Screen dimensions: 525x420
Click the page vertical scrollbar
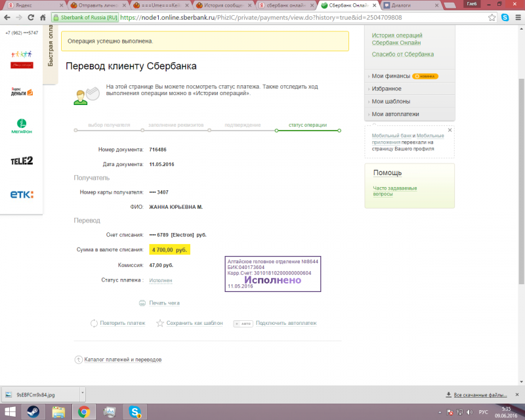521,181
